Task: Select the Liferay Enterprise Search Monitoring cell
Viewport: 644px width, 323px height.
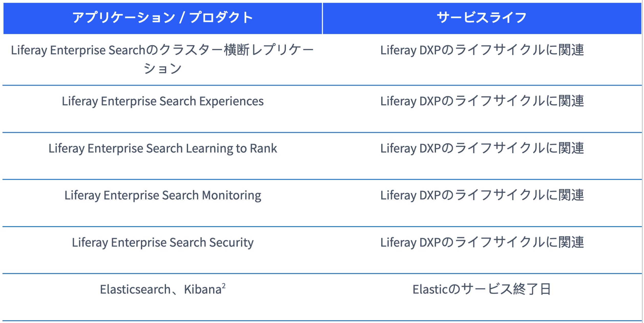Action: pos(163,203)
